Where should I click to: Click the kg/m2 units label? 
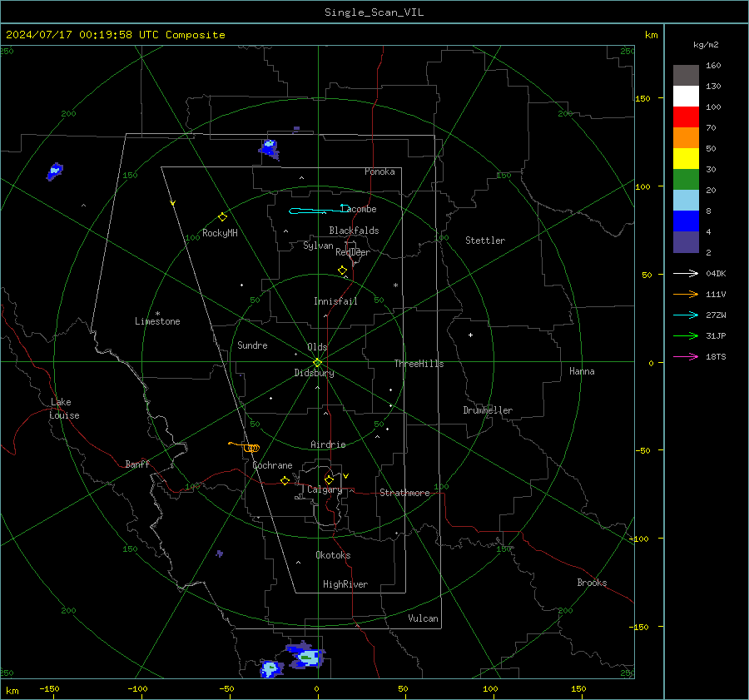coord(706,45)
